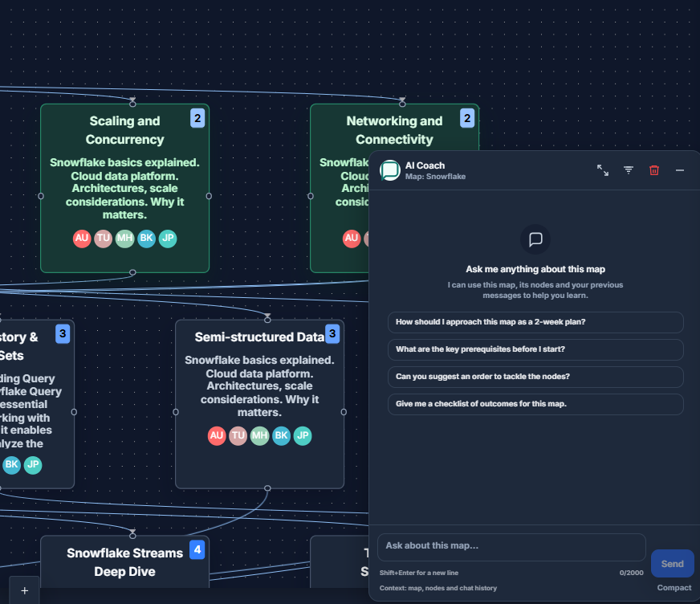Click the chat bubble icon in empty chat state
The height and width of the screenshot is (604, 700).
(535, 239)
